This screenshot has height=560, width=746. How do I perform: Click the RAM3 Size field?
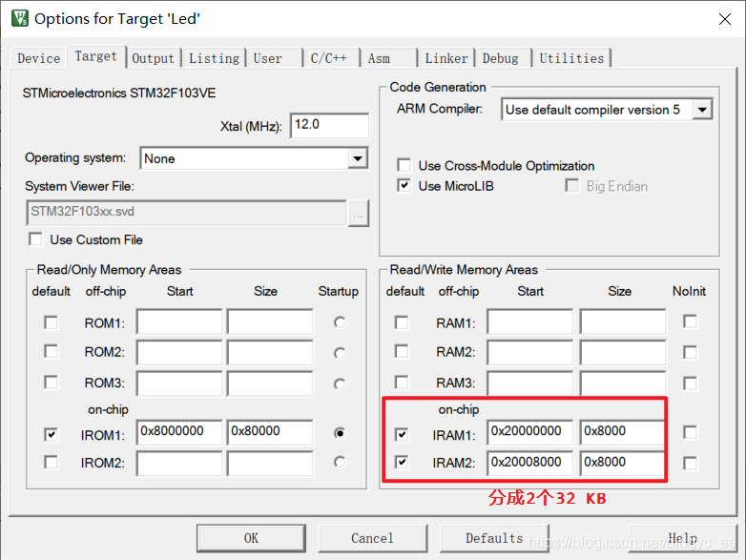[x=623, y=384]
